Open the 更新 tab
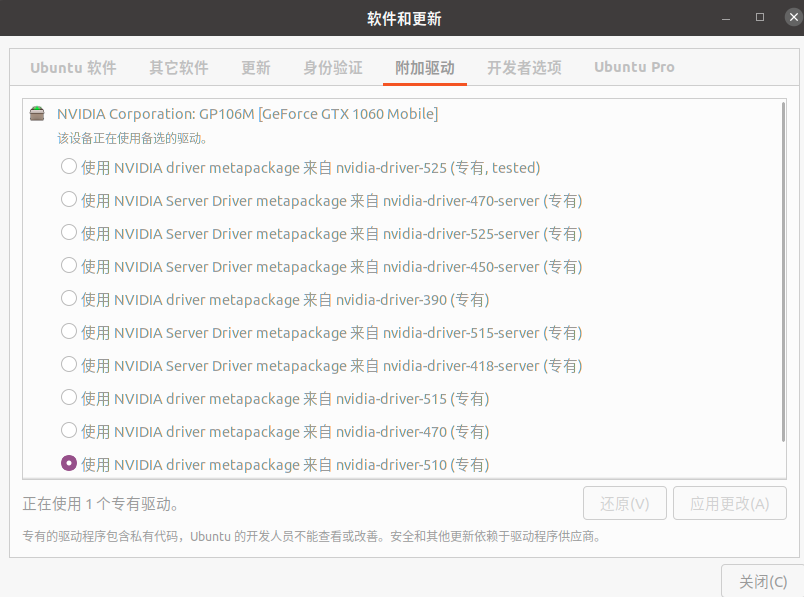The width and height of the screenshot is (804, 597). coord(255,67)
